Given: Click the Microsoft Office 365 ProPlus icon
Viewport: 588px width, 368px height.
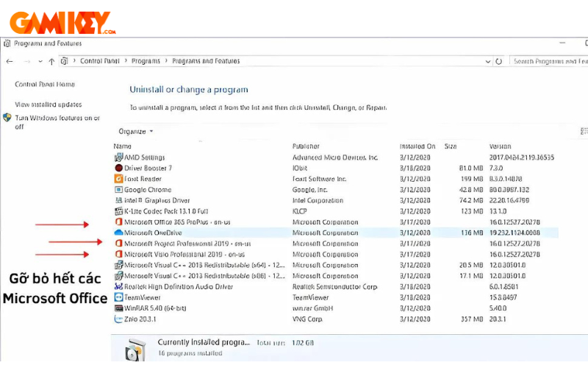Looking at the screenshot, I should coord(118,222).
